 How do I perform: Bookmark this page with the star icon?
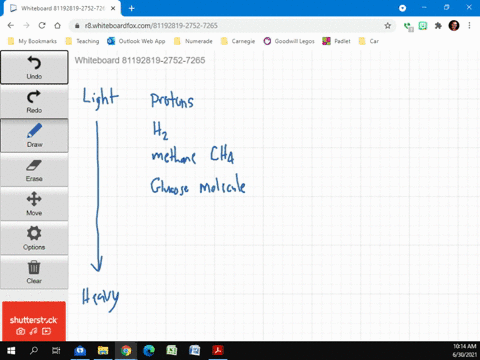point(387,26)
